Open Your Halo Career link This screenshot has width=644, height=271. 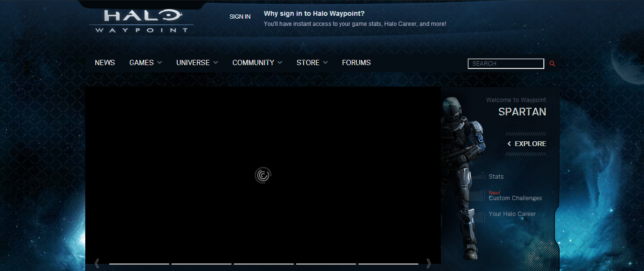(512, 214)
